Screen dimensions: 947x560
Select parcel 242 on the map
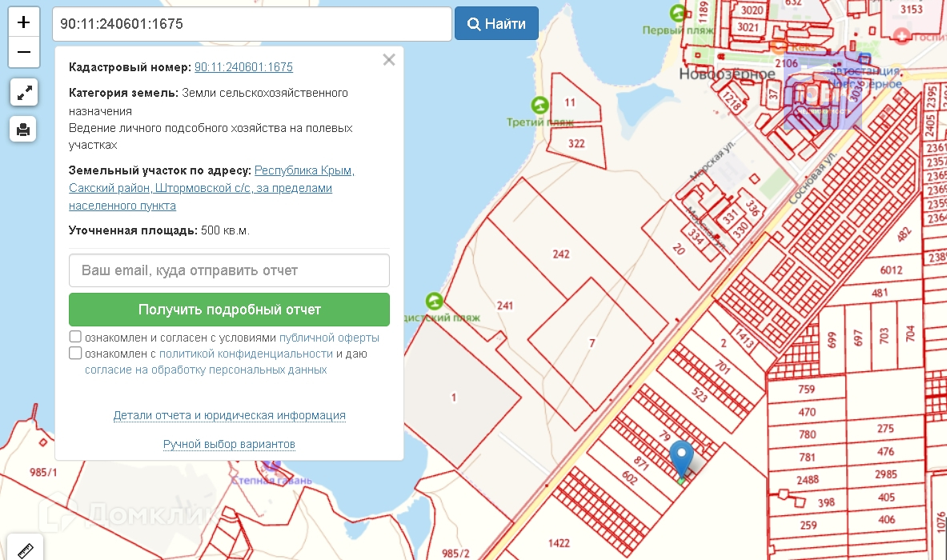coord(561,254)
